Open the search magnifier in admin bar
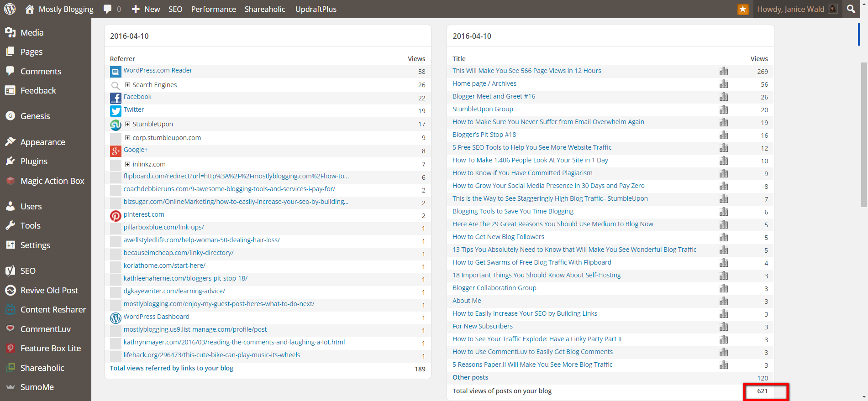Image resolution: width=868 pixels, height=401 pixels. (x=851, y=9)
